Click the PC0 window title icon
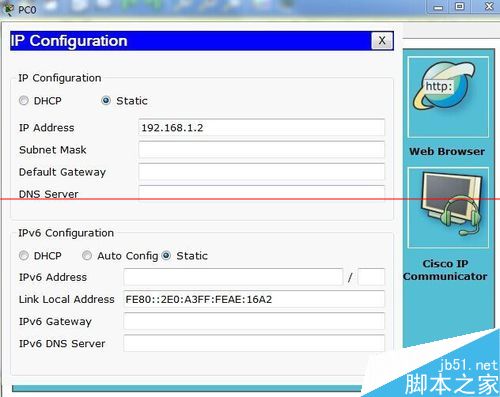This screenshot has width=500, height=397. pos(8,9)
